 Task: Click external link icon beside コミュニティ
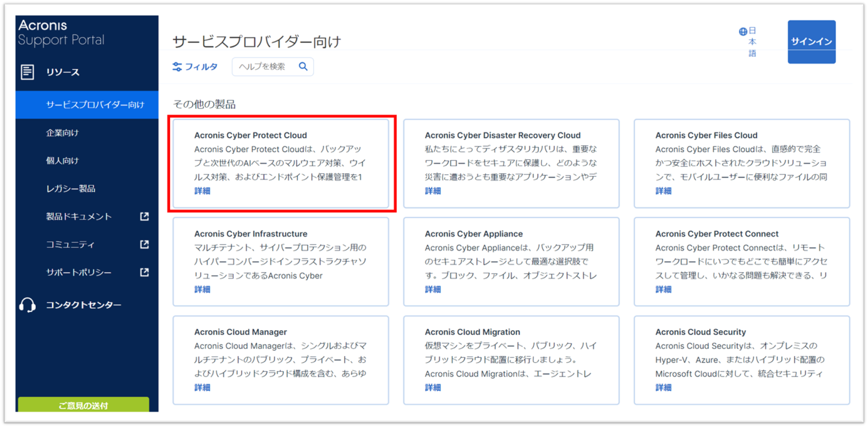[x=144, y=245]
